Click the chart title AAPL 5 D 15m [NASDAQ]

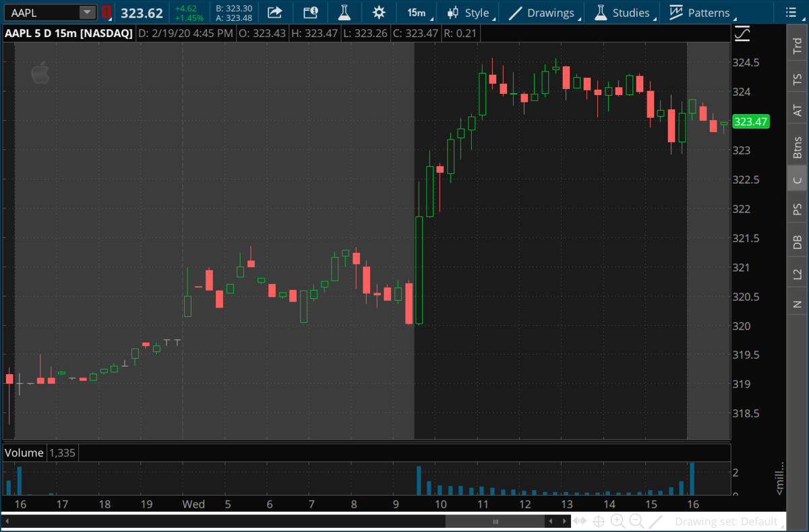point(69,33)
